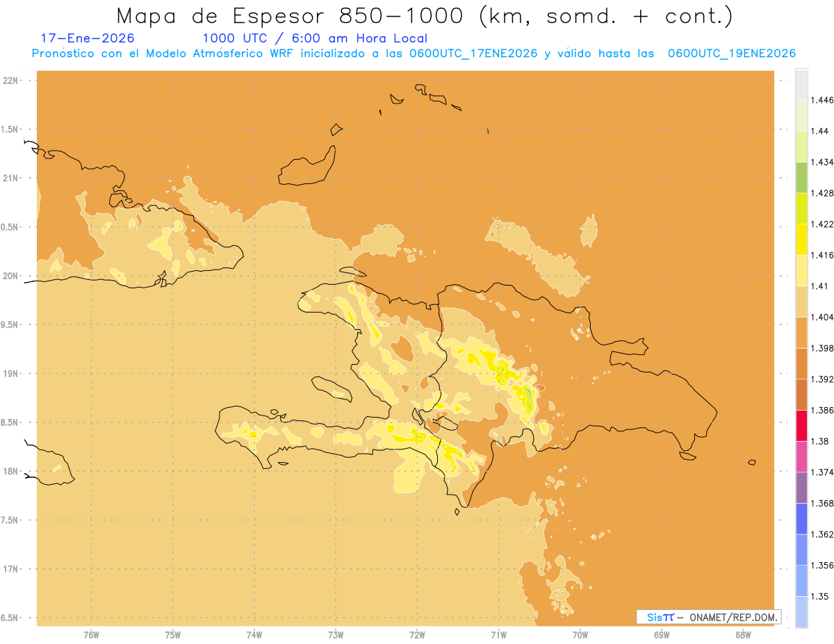834x644 pixels.
Task: Pick the legend band between 1.44 and 1.446
Action: (x=801, y=115)
